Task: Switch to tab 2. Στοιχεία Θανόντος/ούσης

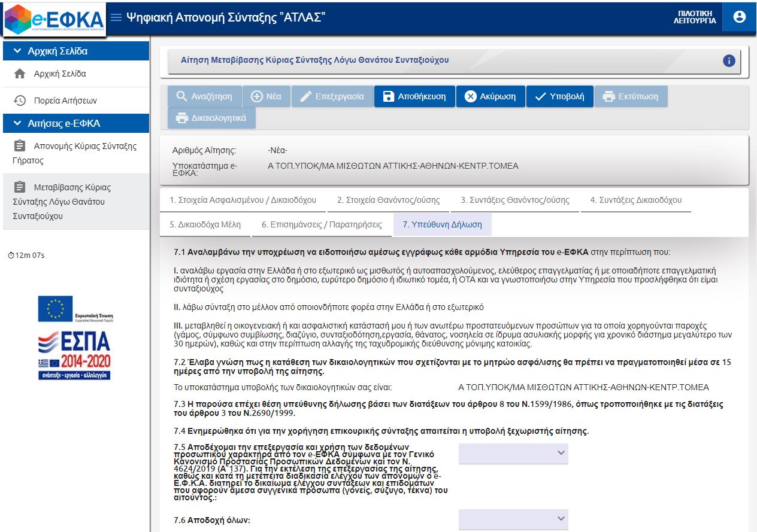Action: pyautogui.click(x=388, y=200)
